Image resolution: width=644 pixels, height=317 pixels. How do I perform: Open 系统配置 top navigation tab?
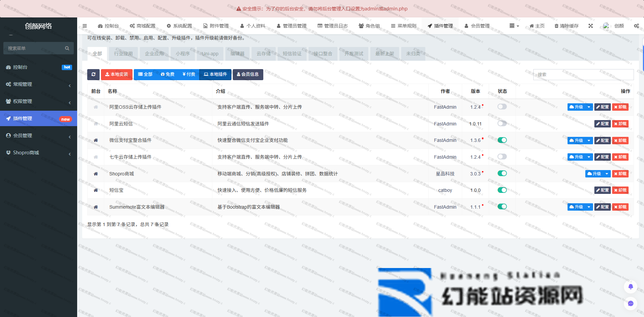[x=179, y=26]
